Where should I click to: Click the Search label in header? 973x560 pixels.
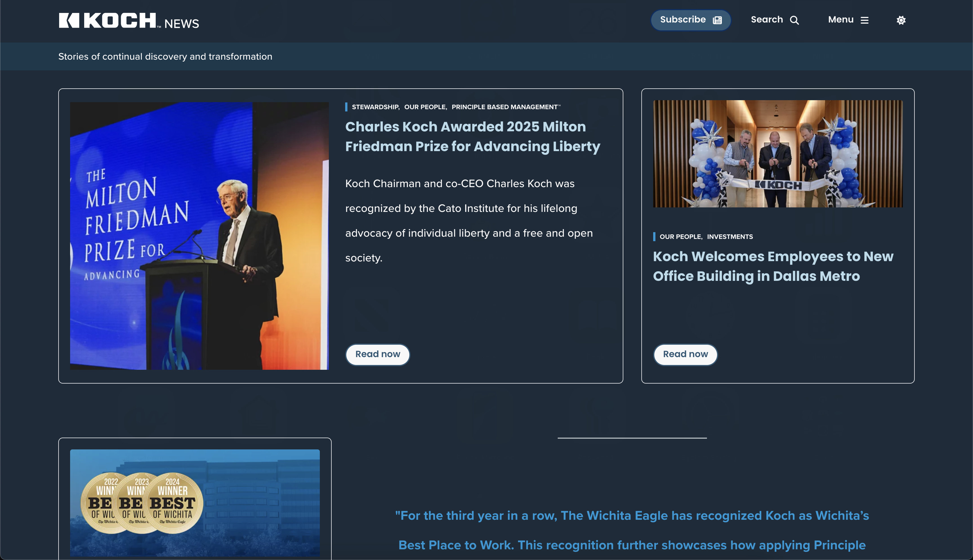pyautogui.click(x=766, y=20)
